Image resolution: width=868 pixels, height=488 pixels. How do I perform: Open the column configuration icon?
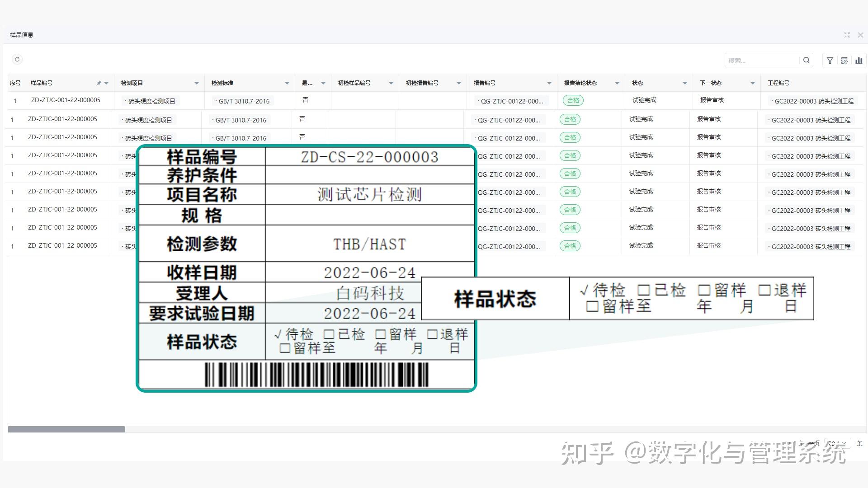(x=844, y=60)
